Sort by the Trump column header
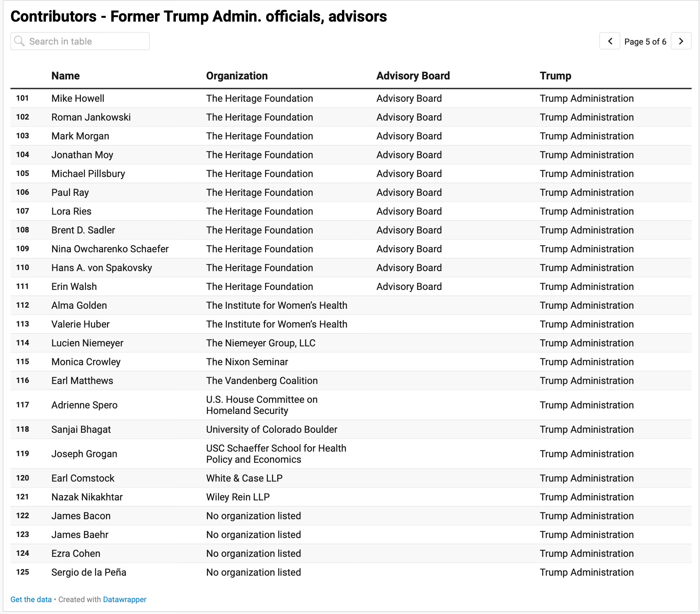The width and height of the screenshot is (700, 614). 555,76
